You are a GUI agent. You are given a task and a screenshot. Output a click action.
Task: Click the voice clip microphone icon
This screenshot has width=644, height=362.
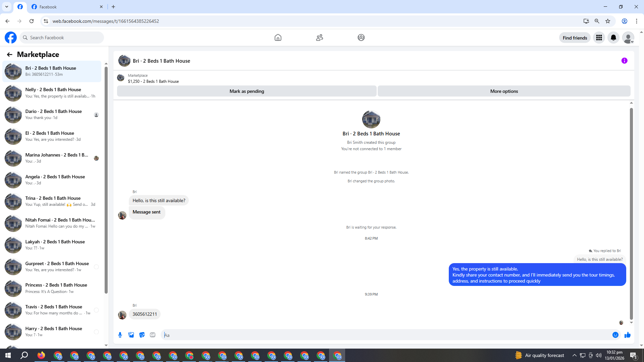point(120,335)
